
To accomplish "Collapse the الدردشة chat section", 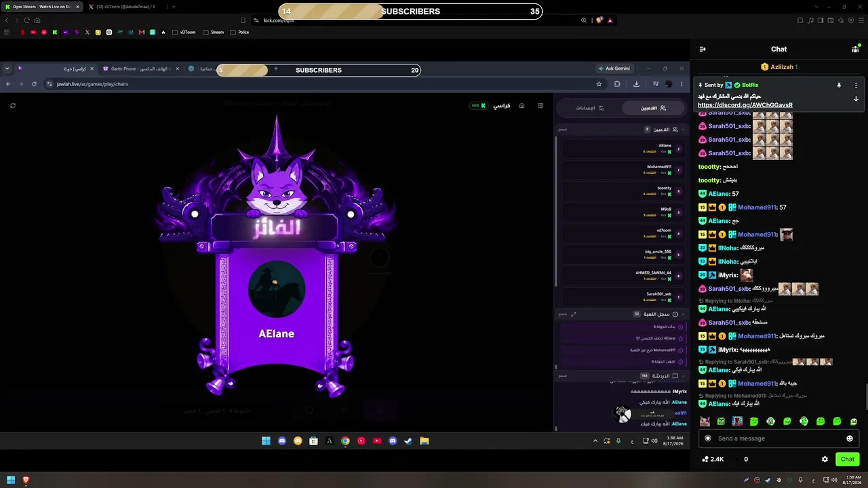I will 684,375.
